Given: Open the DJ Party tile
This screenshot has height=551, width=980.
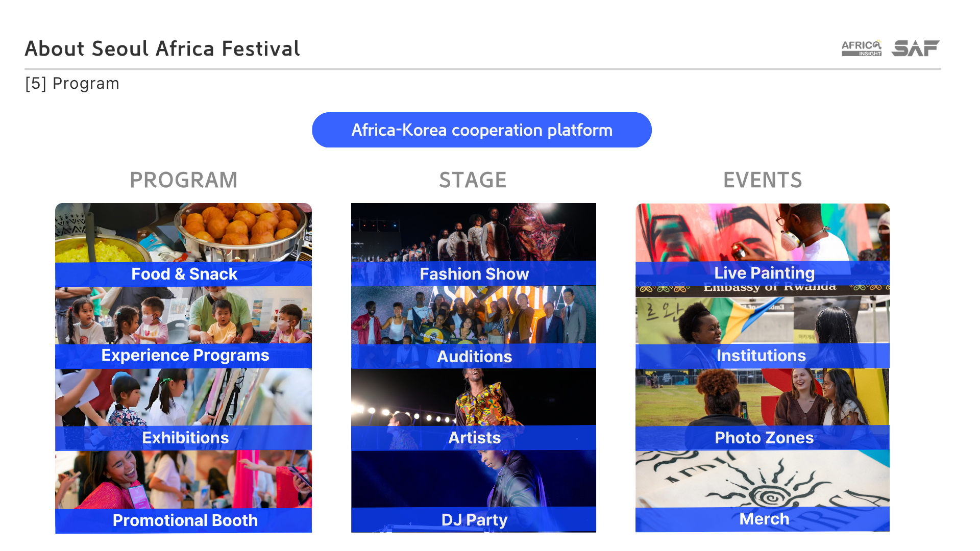Looking at the screenshot, I should pyautogui.click(x=473, y=491).
